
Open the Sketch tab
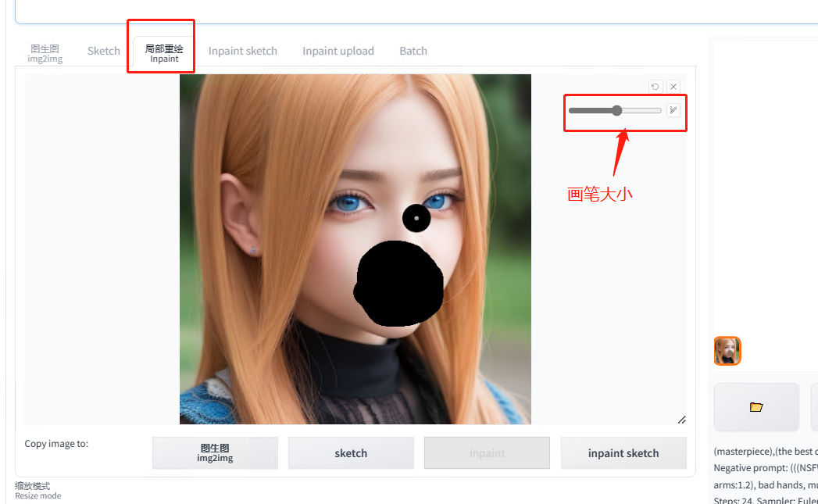tap(103, 51)
